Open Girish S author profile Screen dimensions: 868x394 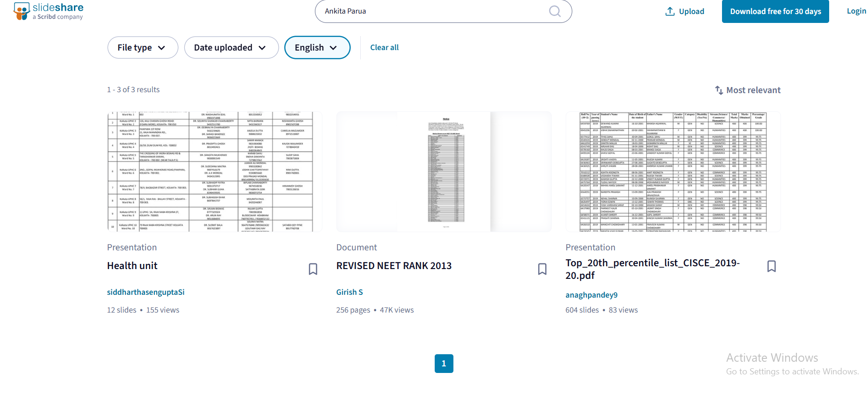tap(349, 292)
